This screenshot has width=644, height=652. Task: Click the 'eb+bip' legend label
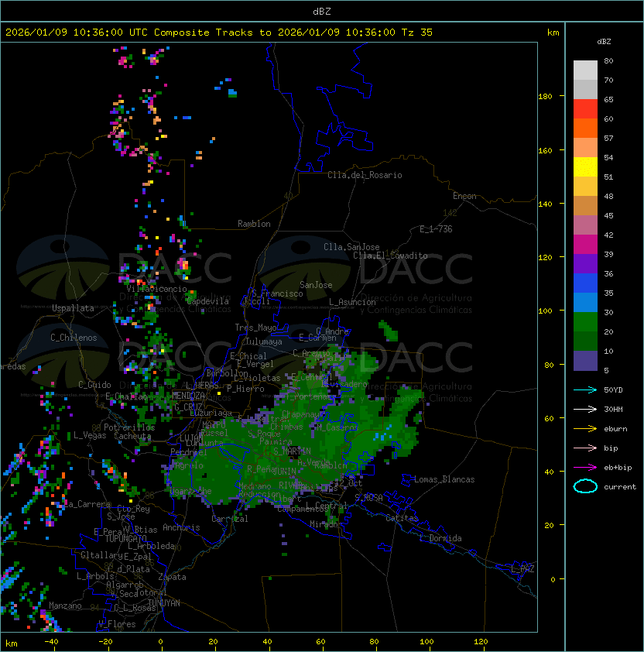[x=618, y=468]
